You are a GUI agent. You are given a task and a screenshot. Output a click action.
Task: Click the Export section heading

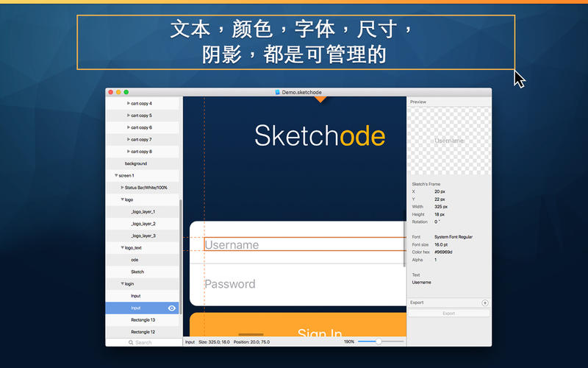click(x=417, y=302)
